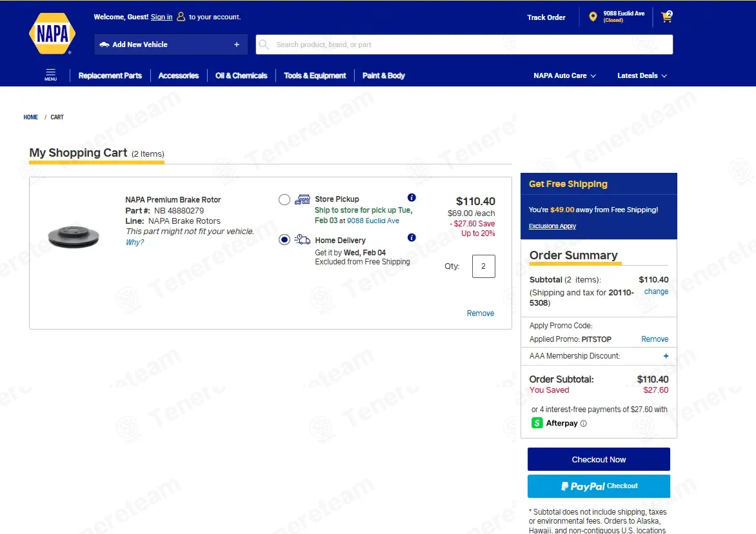Click PayPal Checkout button
Screen dimensions: 756x534
pyautogui.click(x=599, y=486)
